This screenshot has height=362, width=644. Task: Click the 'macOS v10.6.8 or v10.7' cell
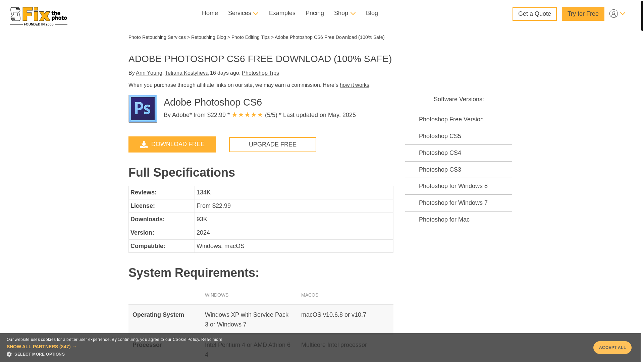pyautogui.click(x=334, y=315)
